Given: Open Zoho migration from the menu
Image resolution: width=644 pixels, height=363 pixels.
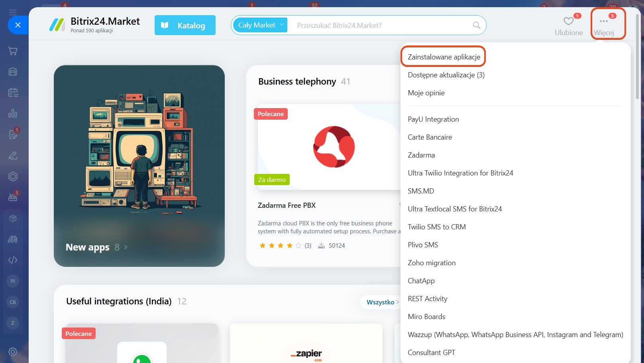Looking at the screenshot, I should pyautogui.click(x=432, y=262).
